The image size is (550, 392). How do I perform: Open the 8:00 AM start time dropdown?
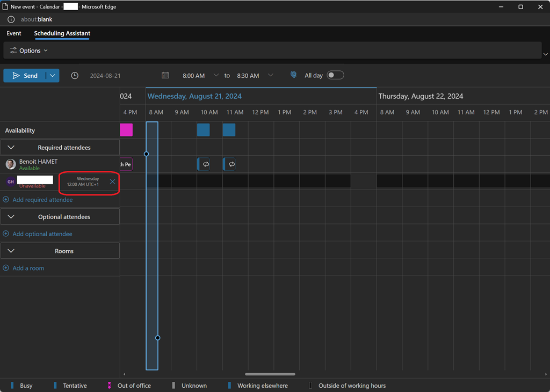216,76
